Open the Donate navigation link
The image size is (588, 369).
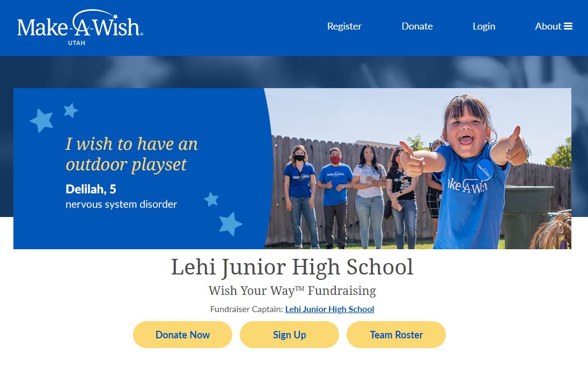tap(417, 26)
